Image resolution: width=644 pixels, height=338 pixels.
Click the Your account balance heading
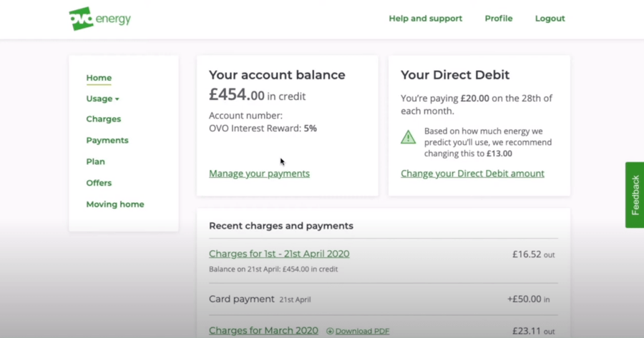(x=277, y=75)
